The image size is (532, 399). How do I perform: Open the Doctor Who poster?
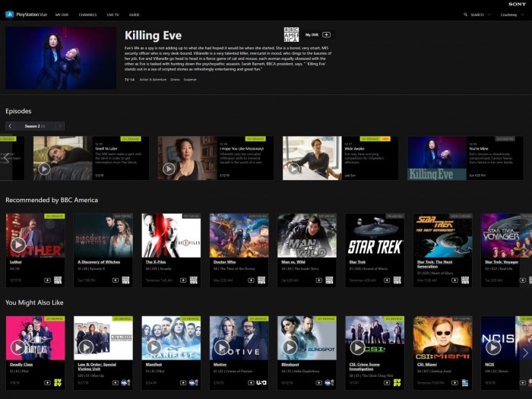click(x=239, y=235)
